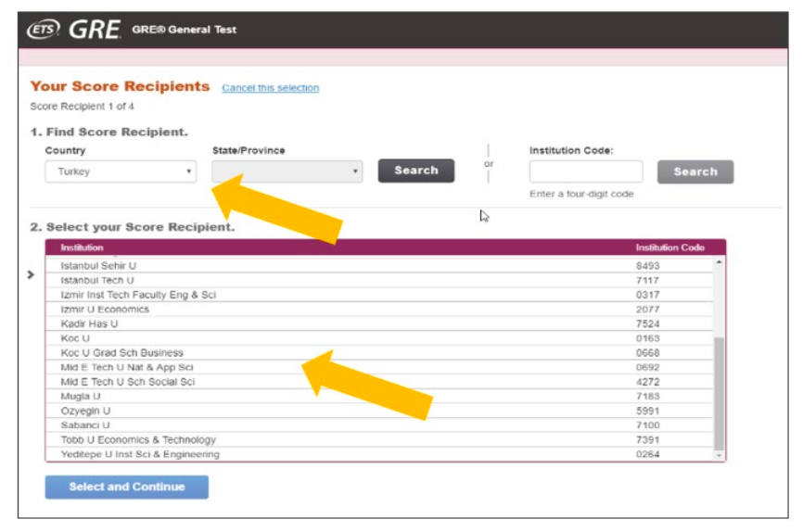The width and height of the screenshot is (803, 532).
Task: Click the small arrow left of the list
Action: (x=31, y=275)
